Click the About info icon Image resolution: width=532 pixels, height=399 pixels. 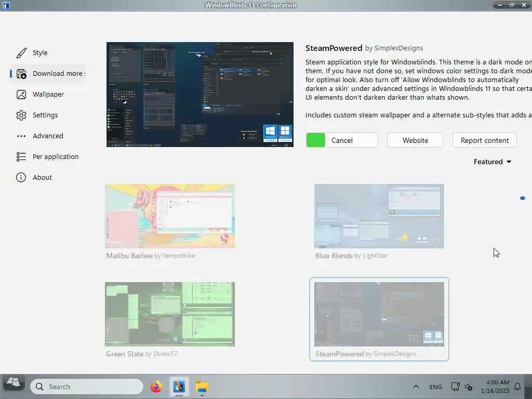[21, 178]
